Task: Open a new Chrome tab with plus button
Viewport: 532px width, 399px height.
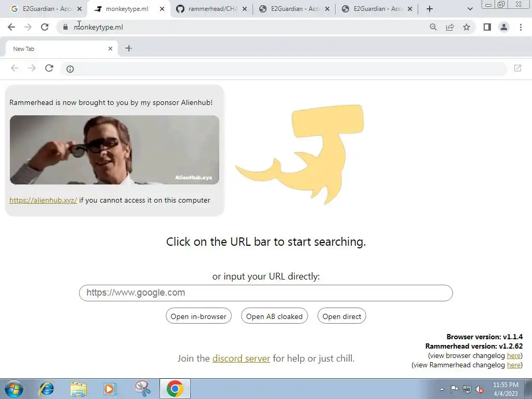Action: 430,9
